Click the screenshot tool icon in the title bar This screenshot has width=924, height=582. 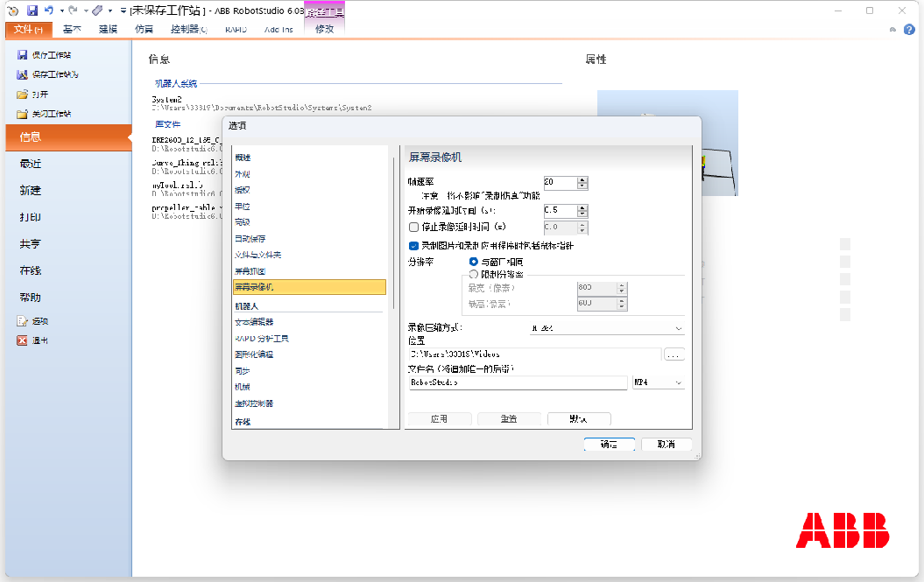point(98,11)
